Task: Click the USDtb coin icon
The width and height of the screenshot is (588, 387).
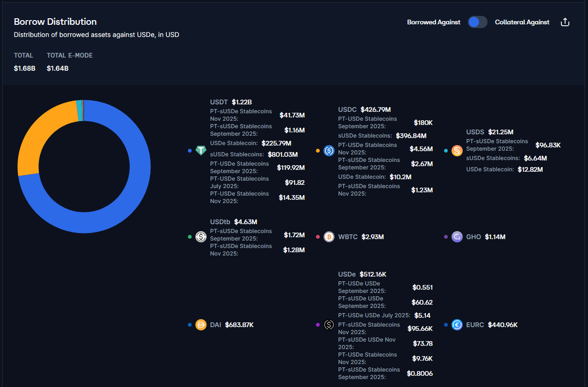Action: coord(201,237)
